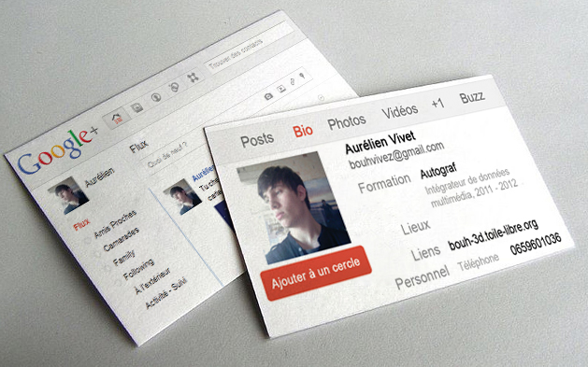Click the Google+ logo

click(x=57, y=151)
